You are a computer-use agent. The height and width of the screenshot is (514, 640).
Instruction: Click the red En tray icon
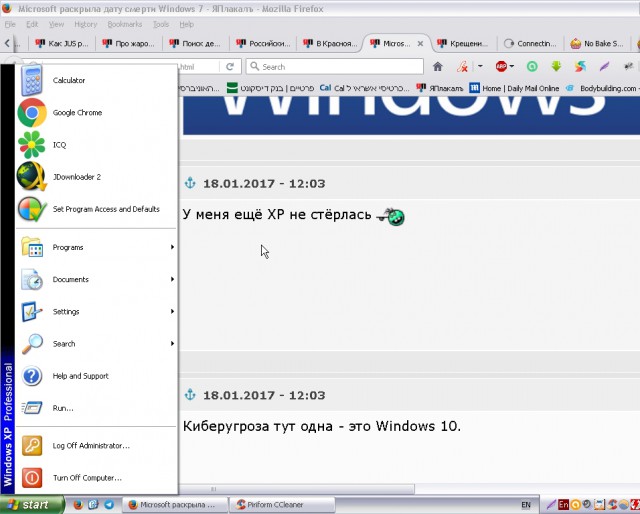(x=564, y=505)
